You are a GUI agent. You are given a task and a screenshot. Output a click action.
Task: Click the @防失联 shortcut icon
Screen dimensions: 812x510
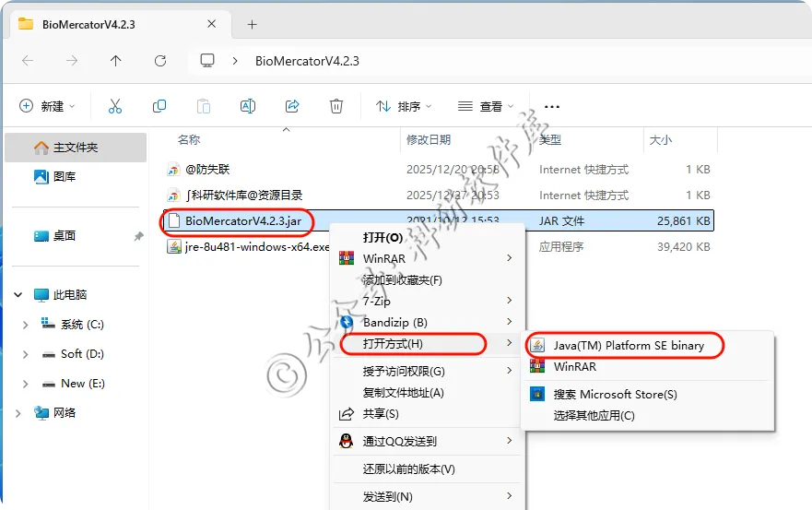pyautogui.click(x=173, y=170)
